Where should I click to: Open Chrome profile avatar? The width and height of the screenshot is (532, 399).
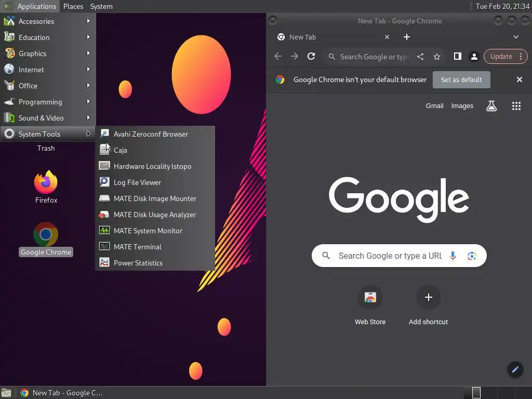coord(474,57)
